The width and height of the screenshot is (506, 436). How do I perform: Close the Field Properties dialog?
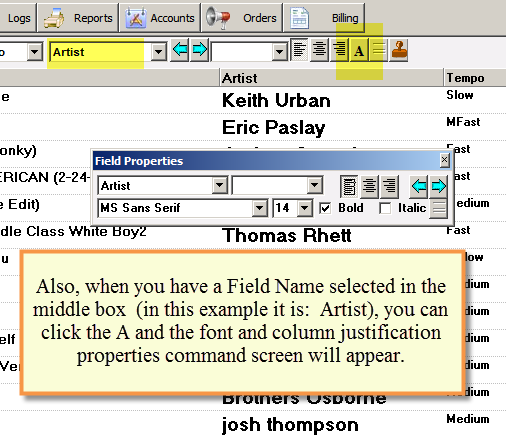click(444, 160)
